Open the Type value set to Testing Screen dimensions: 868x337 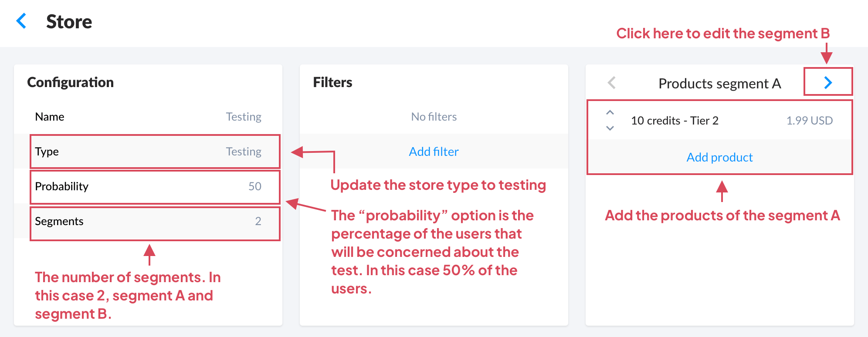pyautogui.click(x=243, y=152)
